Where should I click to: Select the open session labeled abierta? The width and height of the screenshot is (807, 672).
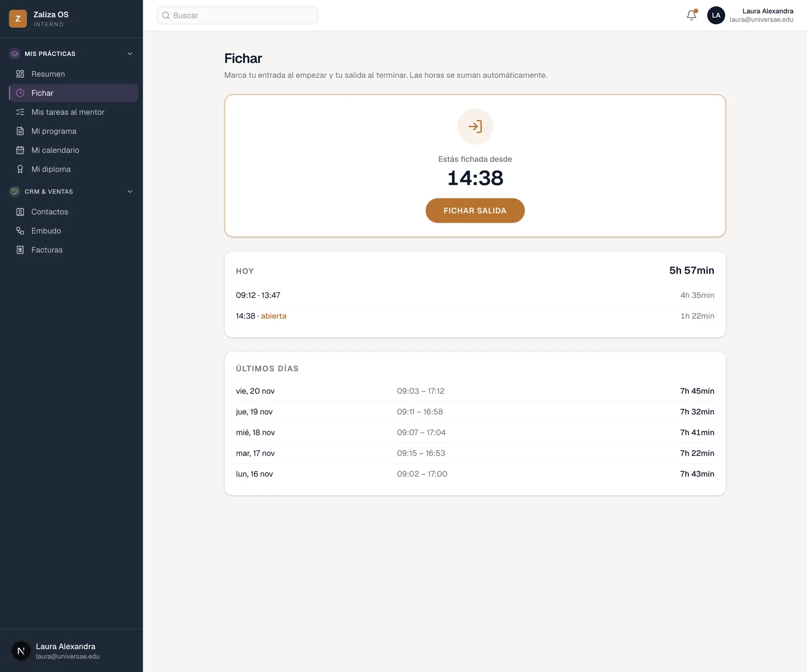coord(475,316)
